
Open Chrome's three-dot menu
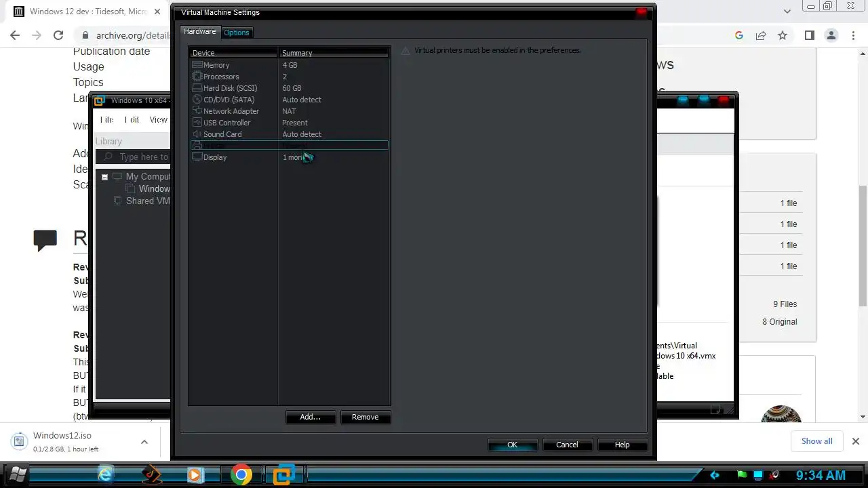[x=853, y=35]
